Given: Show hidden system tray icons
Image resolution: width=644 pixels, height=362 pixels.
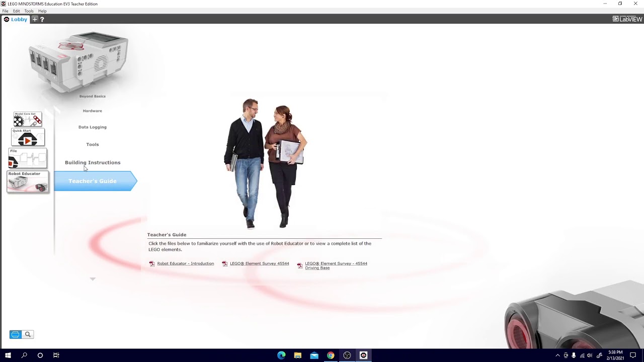Looking at the screenshot, I should coord(557,355).
